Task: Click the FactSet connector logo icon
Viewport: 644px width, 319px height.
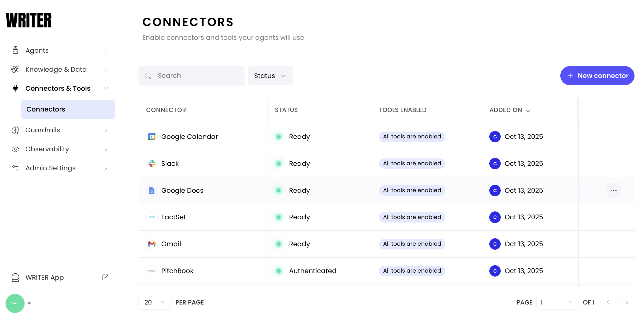Action: (152, 217)
